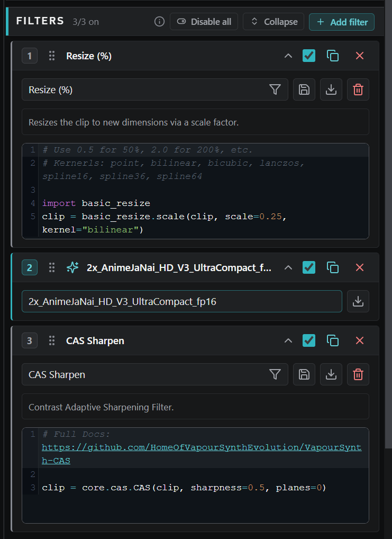The height and width of the screenshot is (539, 392).
Task: Click the filter number 3 badge
Action: point(30,340)
